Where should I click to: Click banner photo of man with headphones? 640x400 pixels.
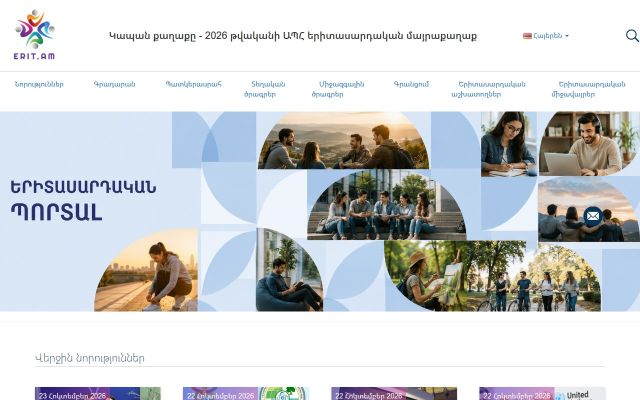coord(589,144)
